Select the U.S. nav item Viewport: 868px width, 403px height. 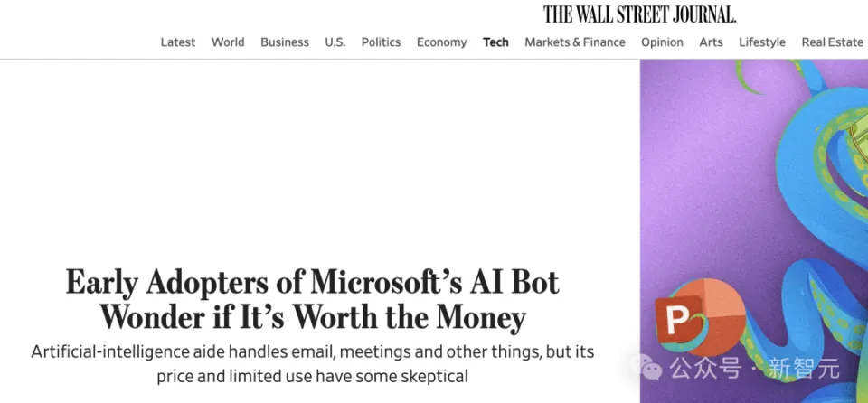335,42
